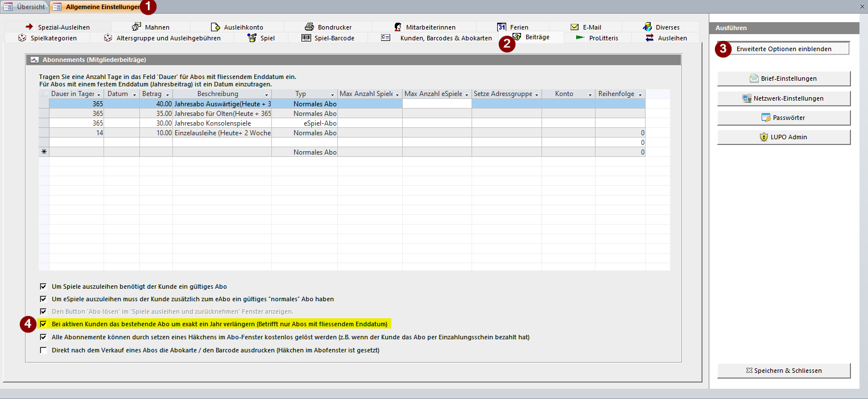Open the 'Setze Adressgruppe' column dropdown
868x399 pixels.
click(537, 94)
